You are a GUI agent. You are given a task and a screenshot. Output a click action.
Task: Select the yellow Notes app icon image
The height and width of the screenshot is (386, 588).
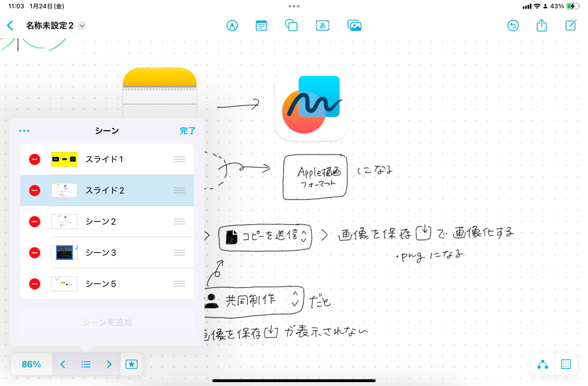coord(160,93)
